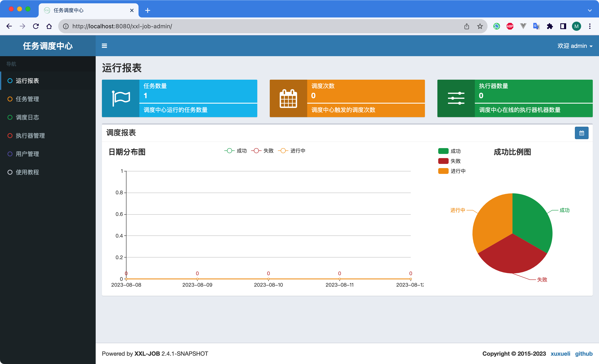599x364 pixels.
Task: Expand the tab search chevron
Action: 590,10
